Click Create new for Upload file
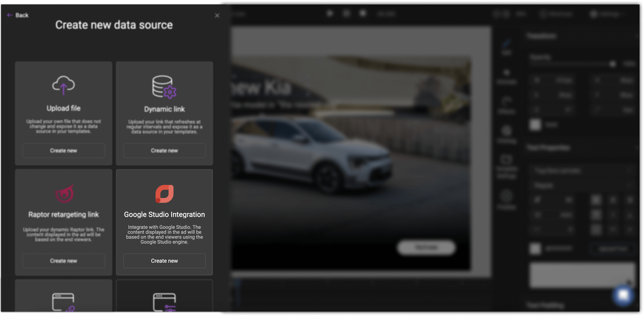This screenshot has height=316, width=644. (x=63, y=151)
